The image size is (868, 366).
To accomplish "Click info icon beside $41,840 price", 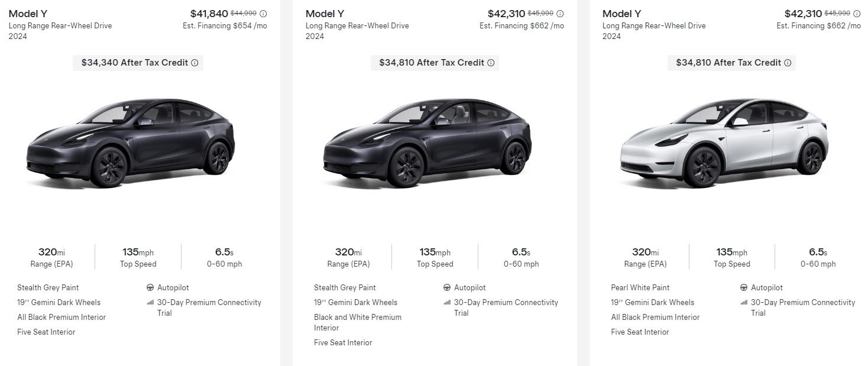I will coord(263,14).
